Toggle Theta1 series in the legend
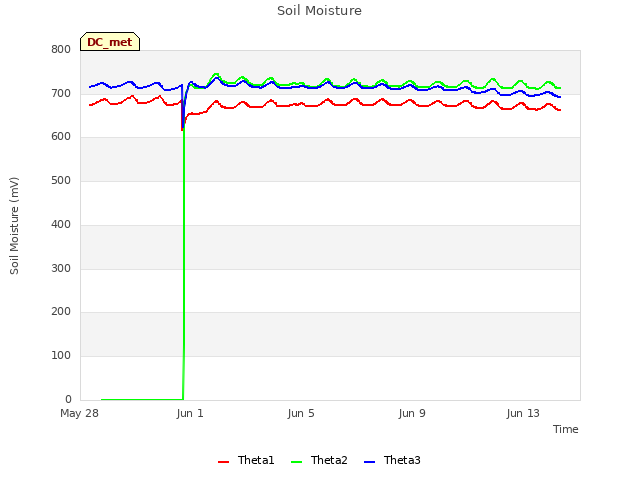Image resolution: width=640 pixels, height=480 pixels. point(246,460)
